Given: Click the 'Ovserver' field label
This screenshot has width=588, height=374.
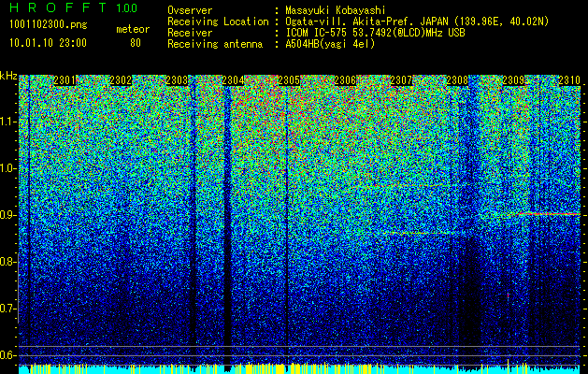Looking at the screenshot, I should pos(190,10).
